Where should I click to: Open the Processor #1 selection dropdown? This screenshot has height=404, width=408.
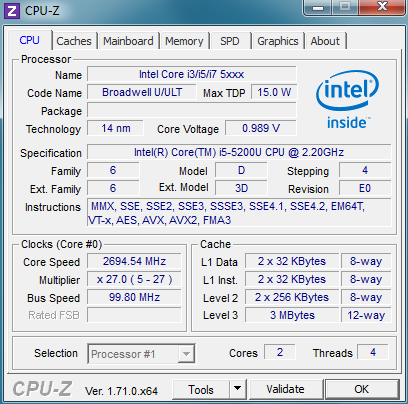[x=141, y=354]
